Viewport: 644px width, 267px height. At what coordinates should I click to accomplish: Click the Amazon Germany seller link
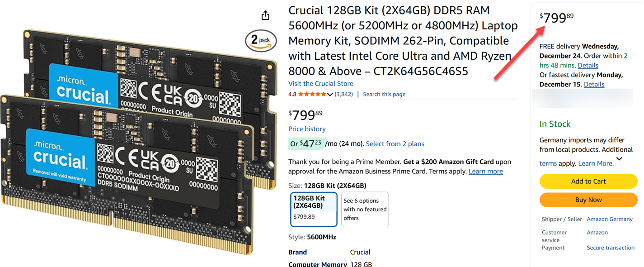609,219
